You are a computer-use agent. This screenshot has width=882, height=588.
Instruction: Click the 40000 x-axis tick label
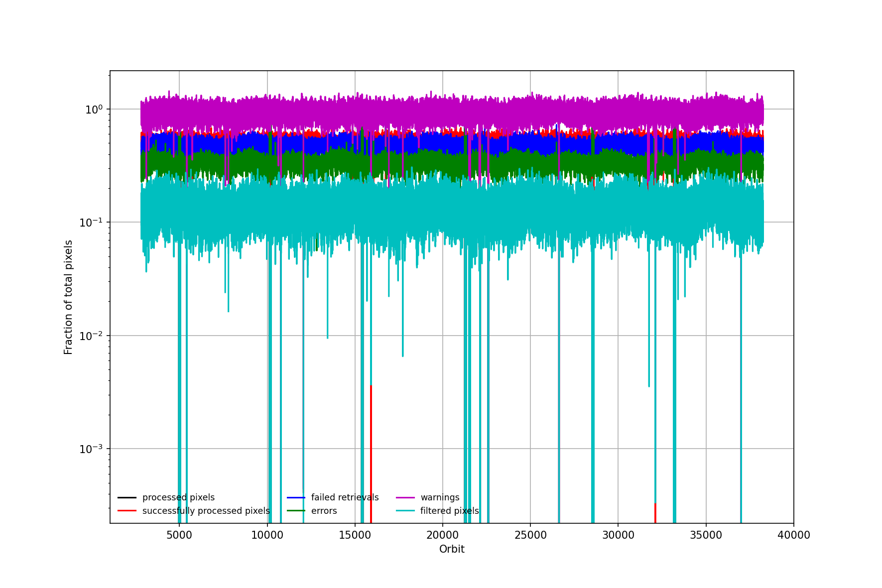pos(794,535)
